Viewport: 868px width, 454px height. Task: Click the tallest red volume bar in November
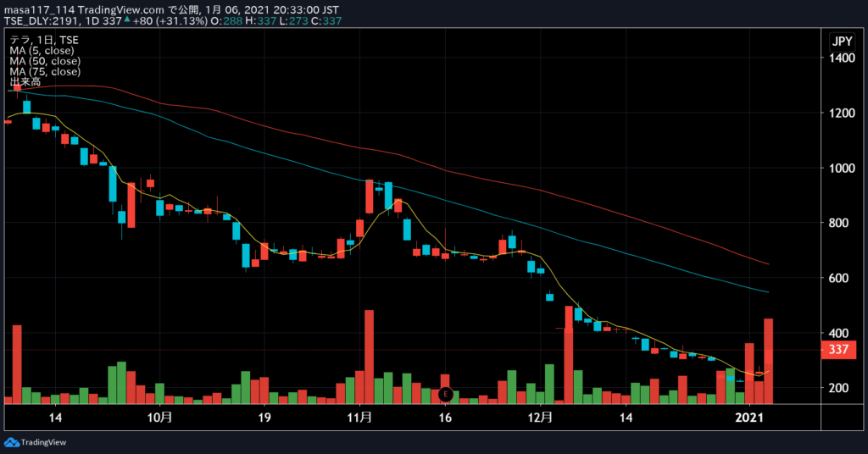(370, 357)
